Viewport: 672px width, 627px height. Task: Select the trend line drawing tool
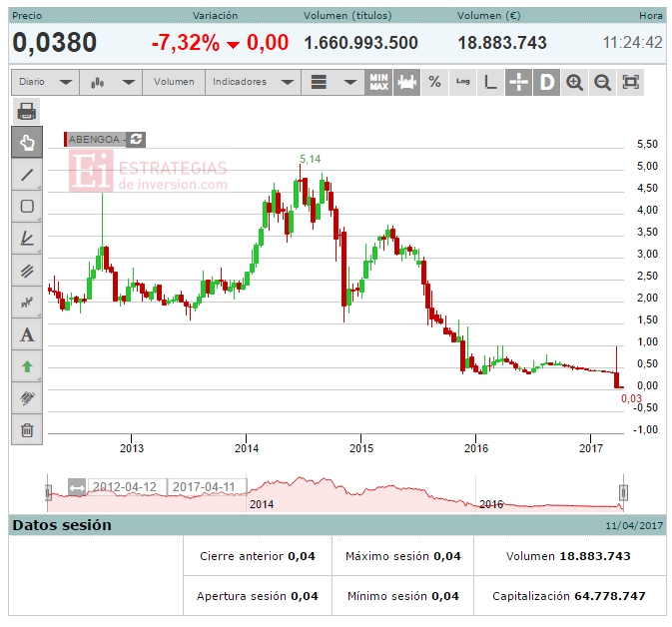tap(27, 175)
